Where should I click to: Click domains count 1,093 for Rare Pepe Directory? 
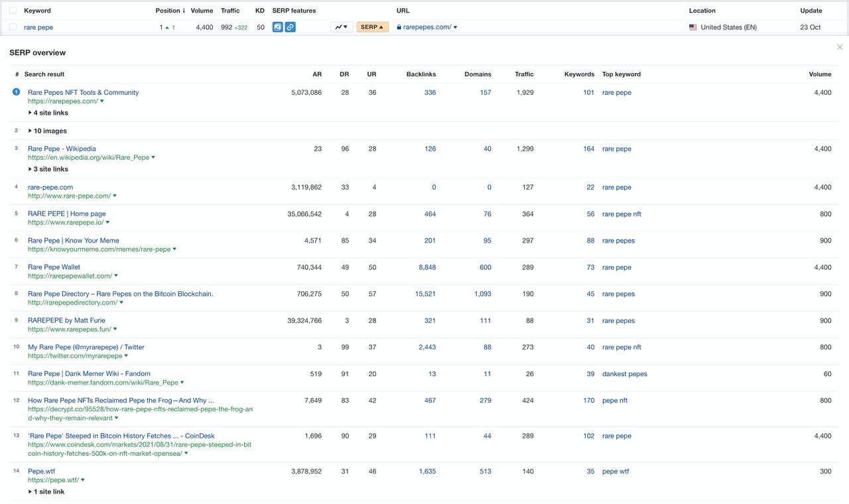[x=483, y=294]
